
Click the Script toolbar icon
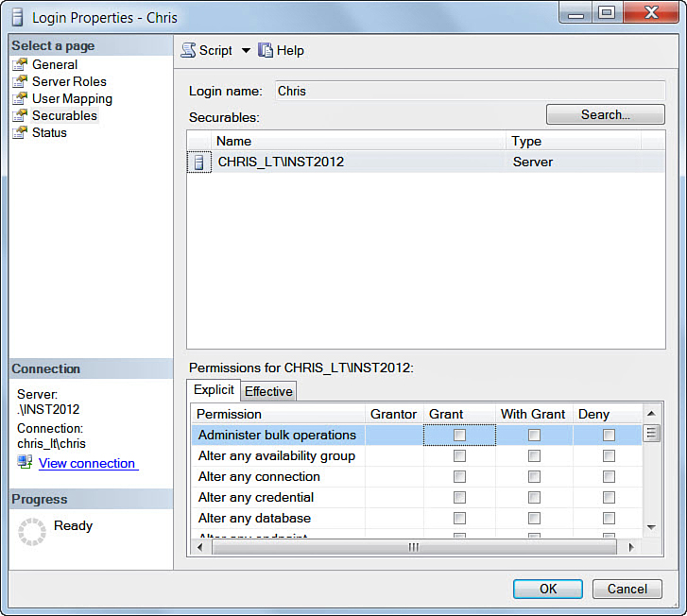[x=188, y=50]
